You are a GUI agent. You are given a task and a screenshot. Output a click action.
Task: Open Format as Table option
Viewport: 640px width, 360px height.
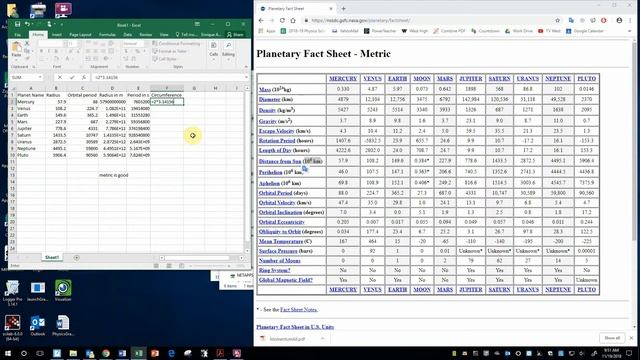[170, 51]
